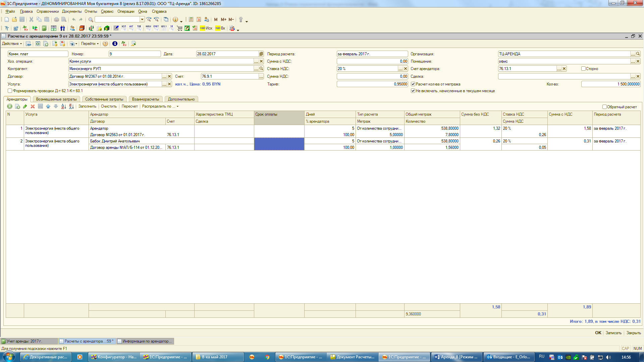The height and width of the screenshot is (362, 644).
Task: Open the Справочники menu
Action: coord(47,11)
